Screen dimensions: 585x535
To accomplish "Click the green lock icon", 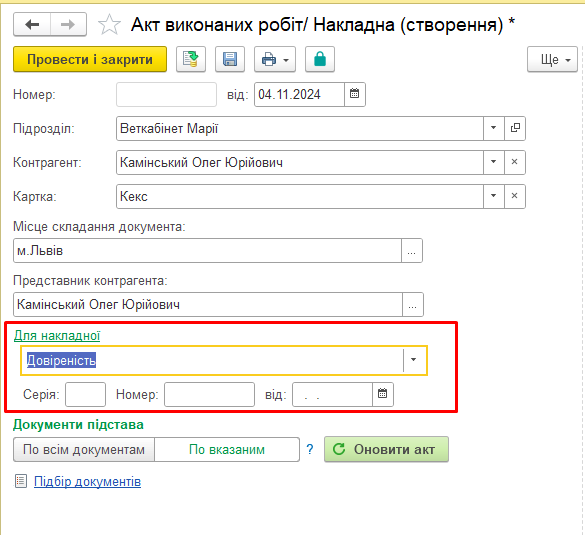I will 320,59.
